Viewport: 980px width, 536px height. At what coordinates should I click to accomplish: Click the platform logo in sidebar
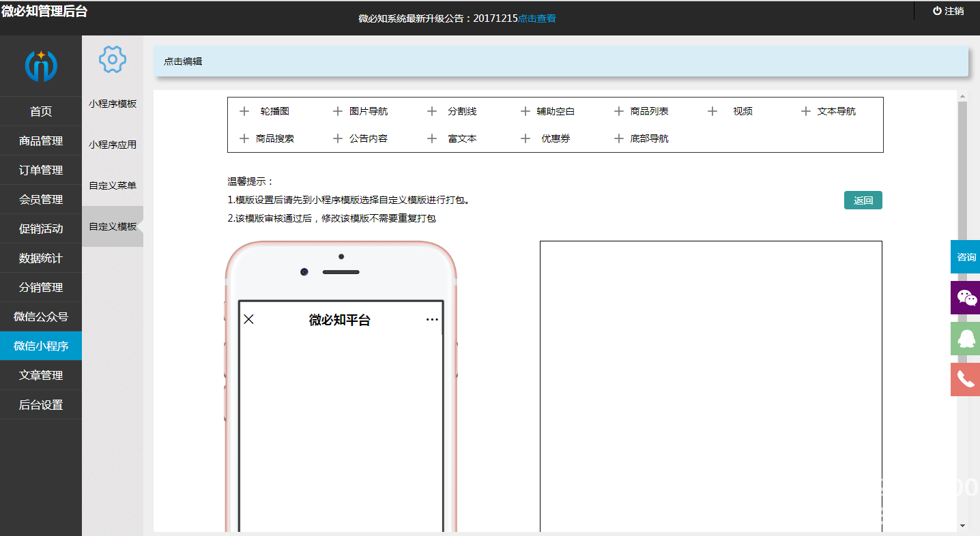(x=41, y=65)
